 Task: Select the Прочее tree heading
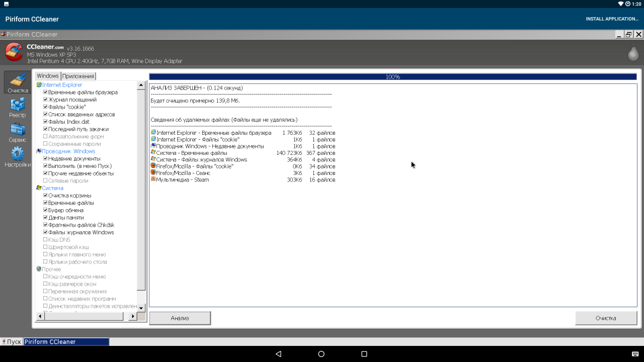(x=51, y=269)
